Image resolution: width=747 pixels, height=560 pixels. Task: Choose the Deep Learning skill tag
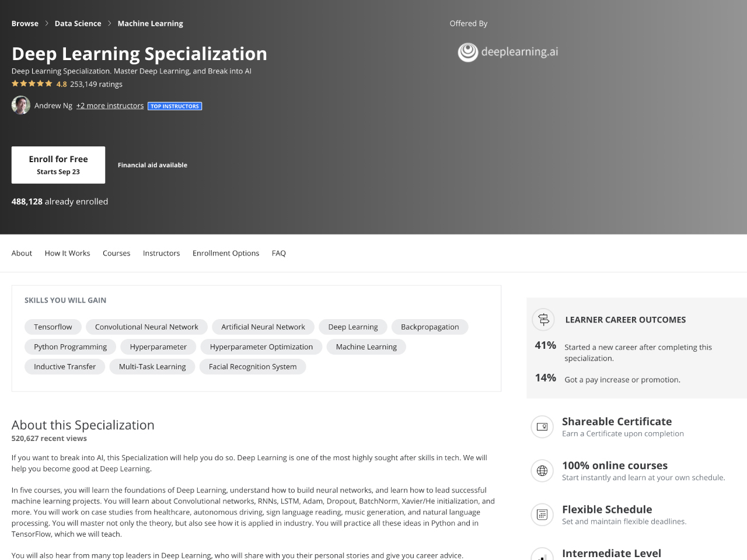coord(353,327)
